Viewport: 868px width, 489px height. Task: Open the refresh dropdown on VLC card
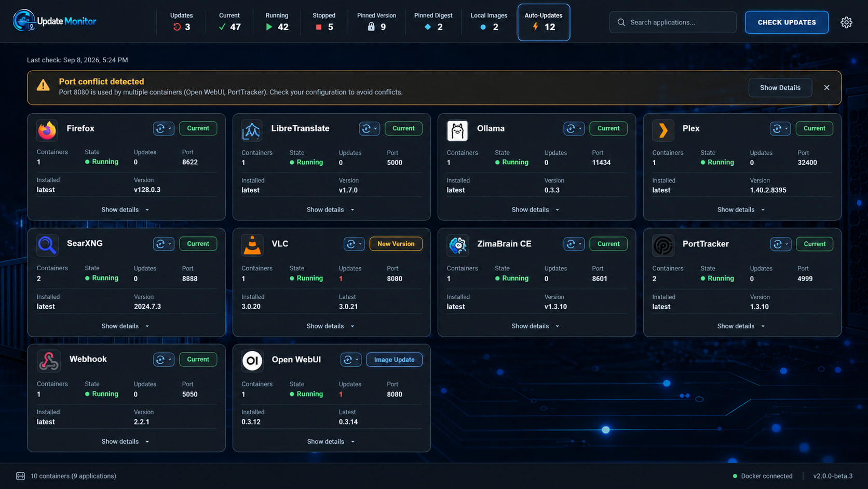[x=354, y=244]
